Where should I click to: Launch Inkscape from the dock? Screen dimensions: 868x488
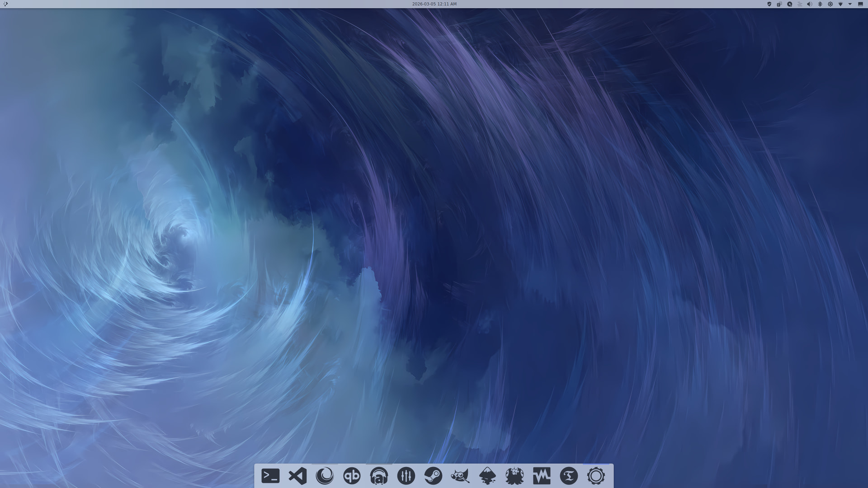click(487, 476)
